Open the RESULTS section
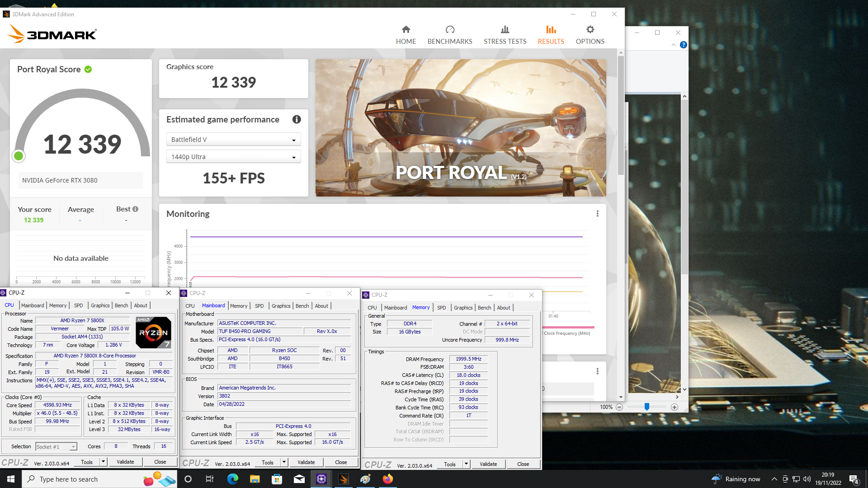Viewport: 868px width, 488px height. click(551, 35)
